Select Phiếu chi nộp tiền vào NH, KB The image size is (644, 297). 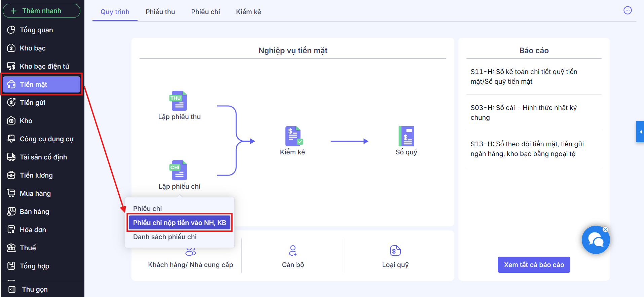[x=180, y=223]
